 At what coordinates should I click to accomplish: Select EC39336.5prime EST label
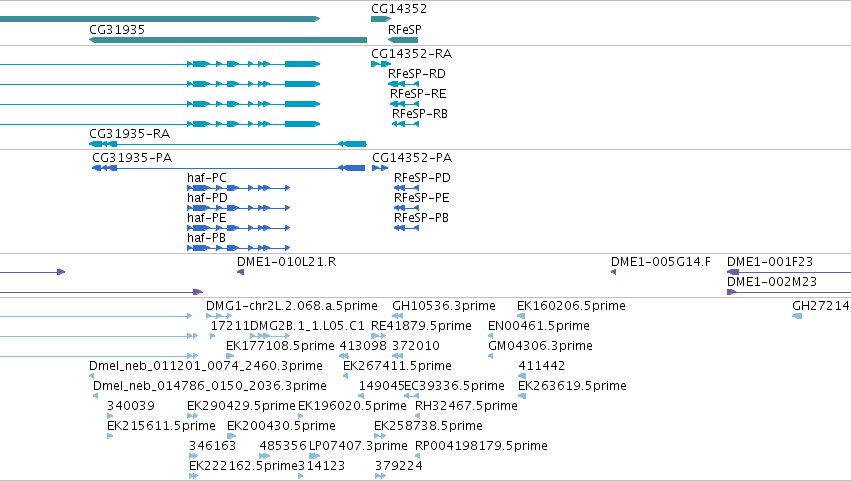click(x=454, y=387)
